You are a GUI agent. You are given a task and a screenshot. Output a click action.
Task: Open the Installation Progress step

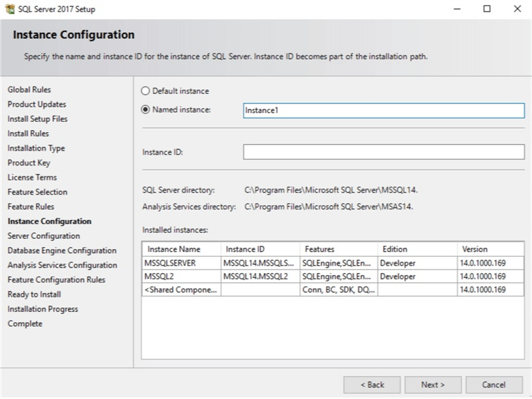tap(43, 309)
